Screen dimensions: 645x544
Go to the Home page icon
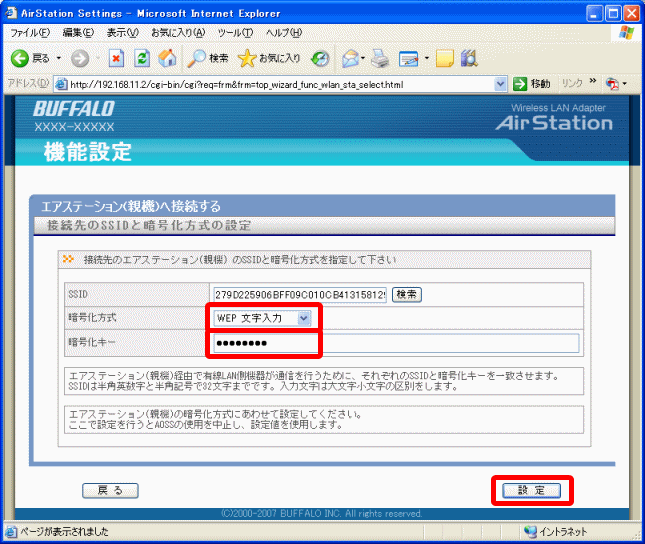167,58
